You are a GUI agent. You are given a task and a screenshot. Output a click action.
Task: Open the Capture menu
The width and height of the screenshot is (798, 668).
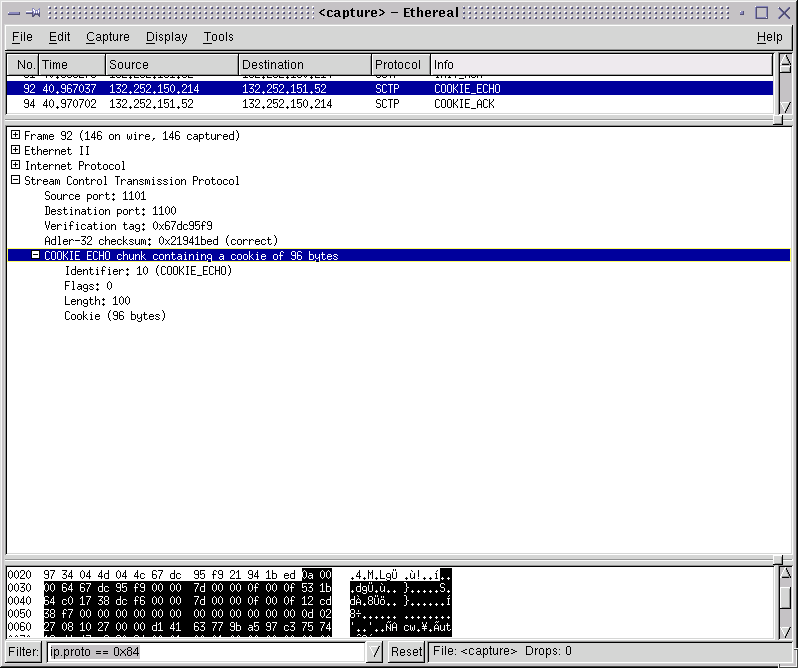(x=107, y=37)
